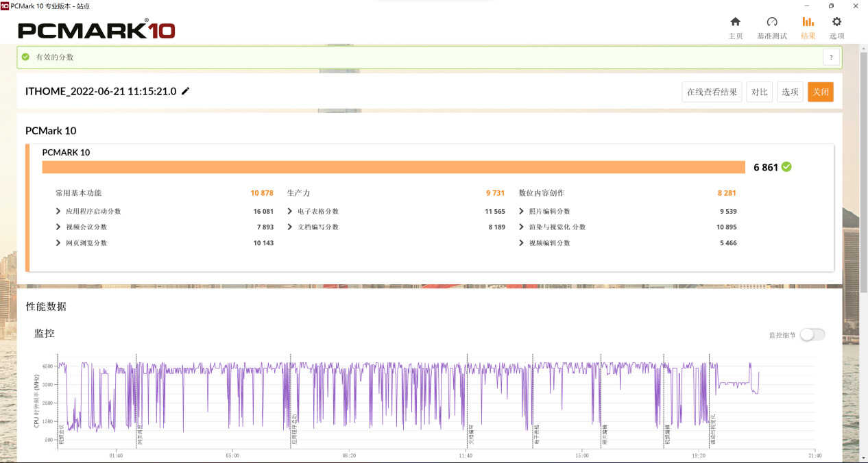This screenshot has height=463, width=868.
Task: Maximize the PCMark 10 window
Action: (x=831, y=5)
